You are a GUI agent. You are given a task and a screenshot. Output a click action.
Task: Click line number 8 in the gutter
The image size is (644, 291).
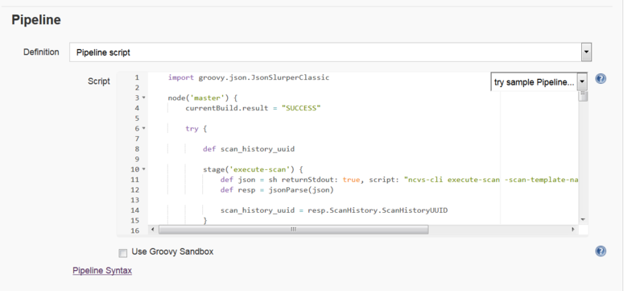pos(137,149)
